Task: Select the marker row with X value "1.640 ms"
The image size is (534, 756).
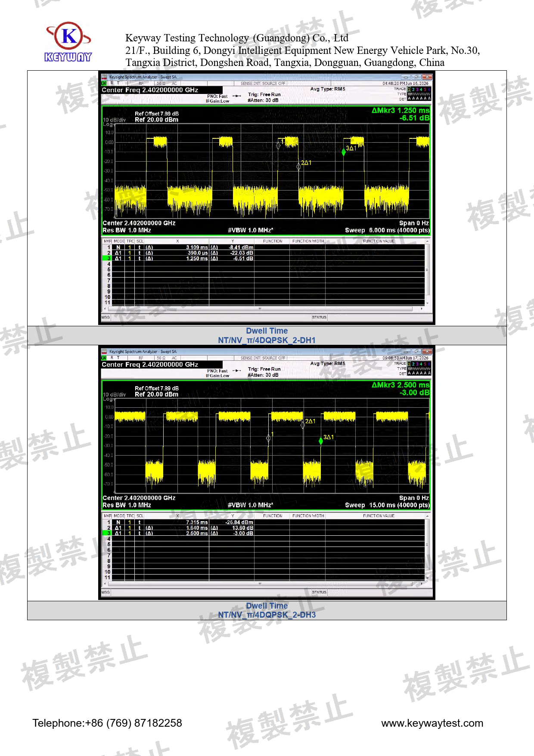Action: click(x=264, y=528)
